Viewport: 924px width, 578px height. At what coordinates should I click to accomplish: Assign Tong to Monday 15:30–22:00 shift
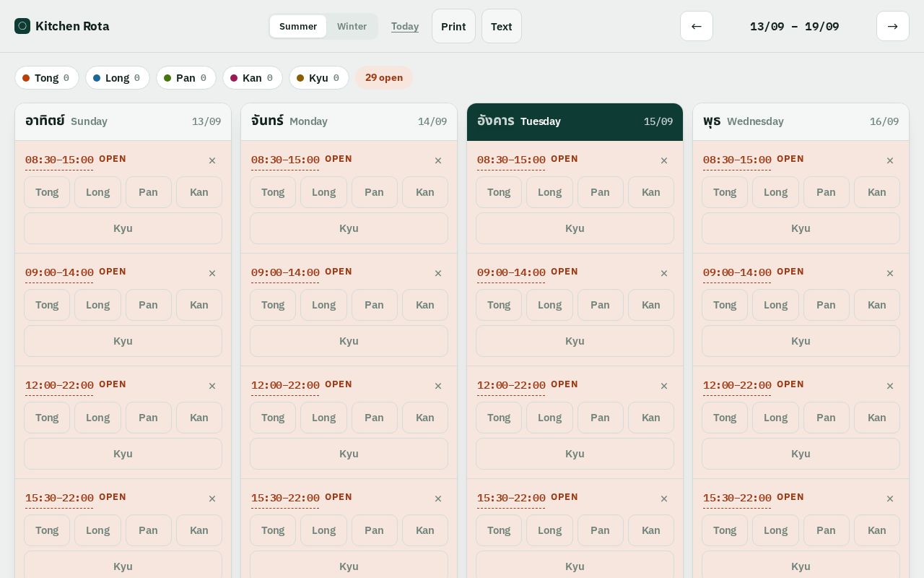click(x=273, y=530)
